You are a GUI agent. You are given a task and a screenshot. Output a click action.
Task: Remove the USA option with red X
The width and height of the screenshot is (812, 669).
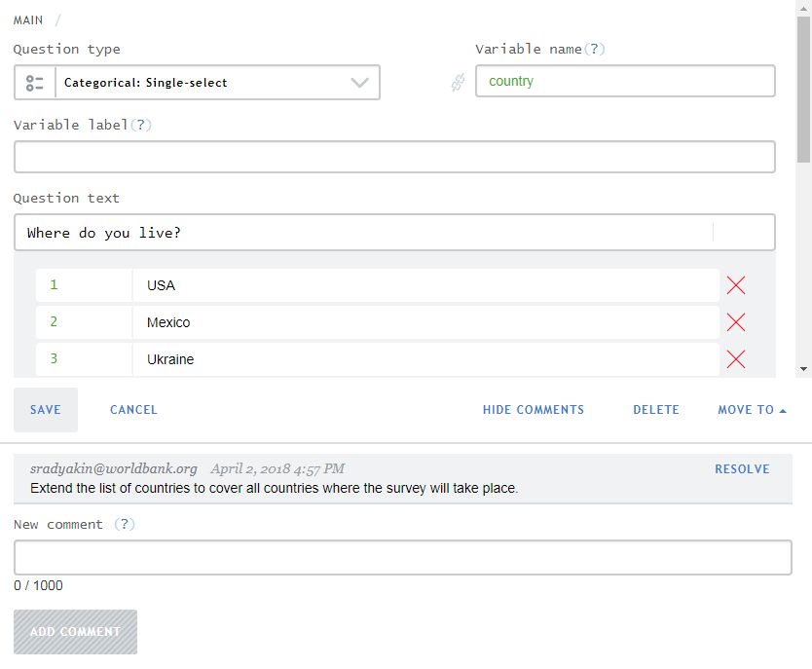click(x=735, y=284)
